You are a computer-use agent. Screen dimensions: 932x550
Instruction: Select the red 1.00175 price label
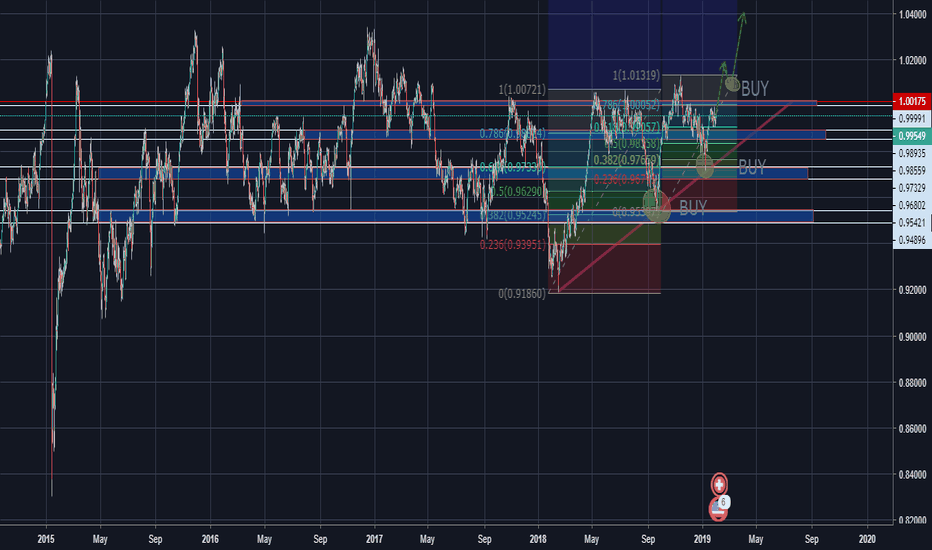pos(912,101)
